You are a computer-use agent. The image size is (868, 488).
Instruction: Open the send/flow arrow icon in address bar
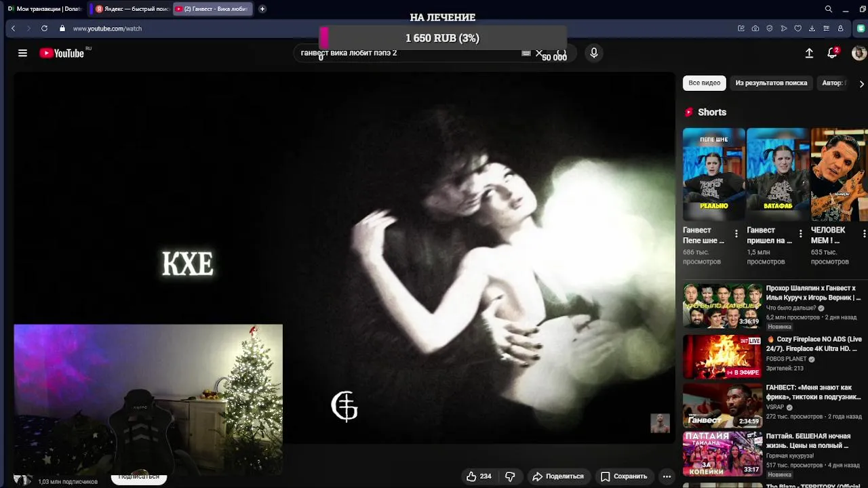click(784, 28)
